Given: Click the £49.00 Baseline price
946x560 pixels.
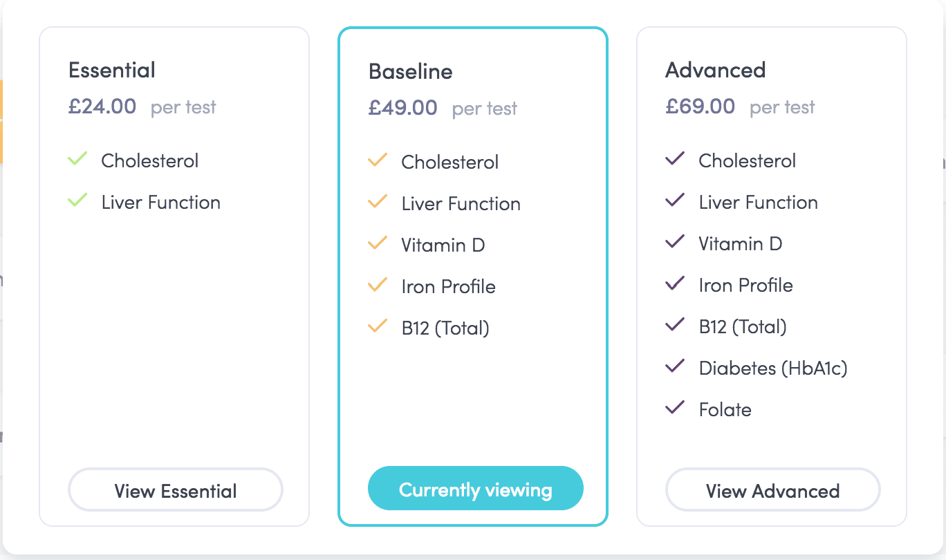Looking at the screenshot, I should pos(403,108).
